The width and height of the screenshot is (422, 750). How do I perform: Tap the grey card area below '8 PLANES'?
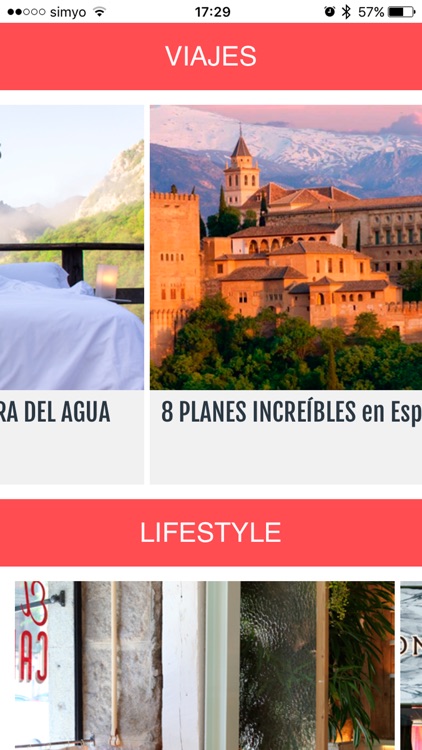pyautogui.click(x=286, y=454)
